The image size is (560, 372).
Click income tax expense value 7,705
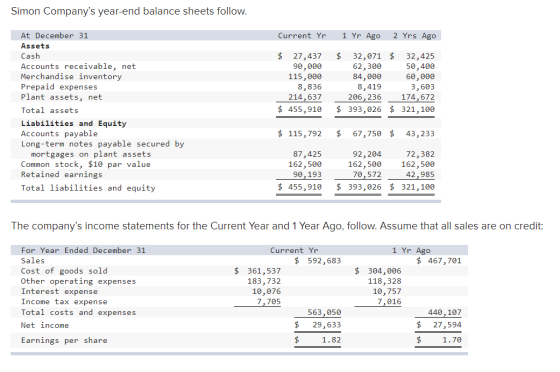tap(269, 302)
